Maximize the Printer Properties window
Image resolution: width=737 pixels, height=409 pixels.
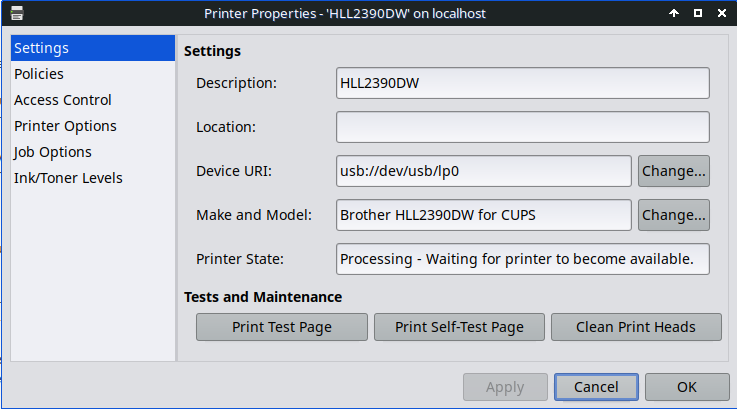pos(698,13)
